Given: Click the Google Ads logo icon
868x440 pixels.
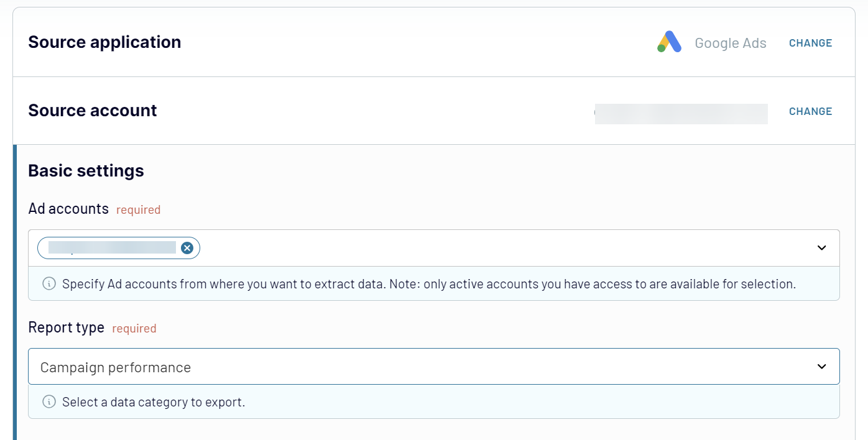Looking at the screenshot, I should click(669, 42).
